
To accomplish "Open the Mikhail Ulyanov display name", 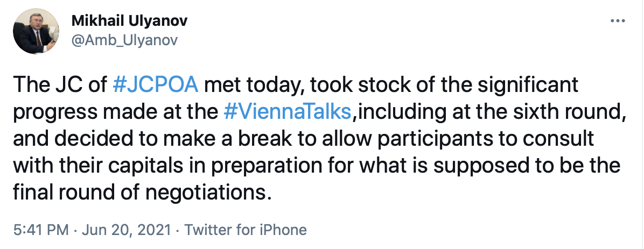I will coord(129,21).
